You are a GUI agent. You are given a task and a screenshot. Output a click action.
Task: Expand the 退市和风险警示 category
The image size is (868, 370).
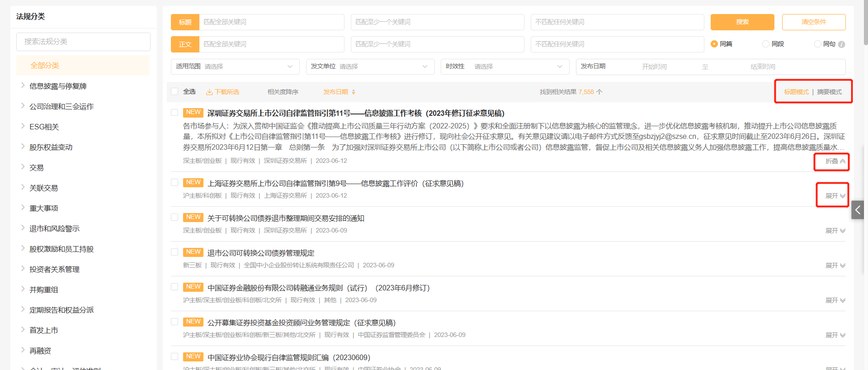(x=23, y=228)
